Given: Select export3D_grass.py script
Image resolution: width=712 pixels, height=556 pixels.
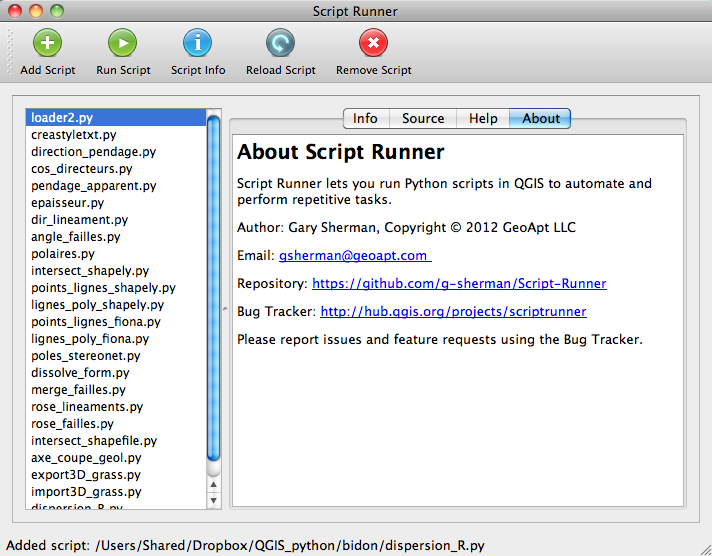Looking at the screenshot, I should click(85, 475).
